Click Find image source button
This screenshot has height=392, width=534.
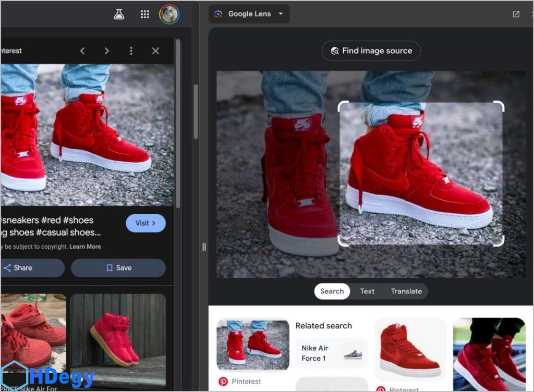(371, 51)
